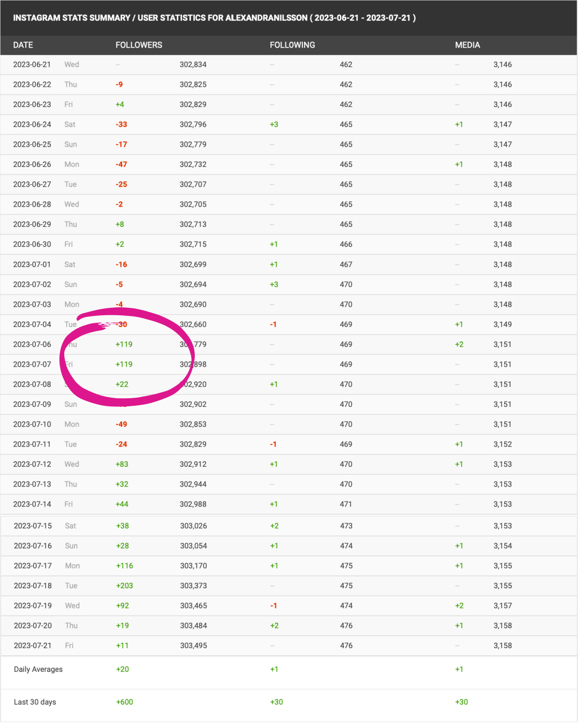Select media count 3,154
Viewport: 578px width, 728px height.
[503, 546]
